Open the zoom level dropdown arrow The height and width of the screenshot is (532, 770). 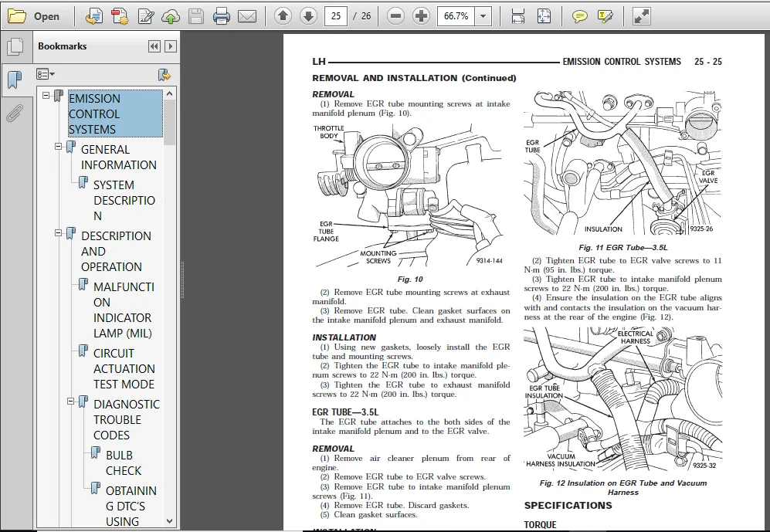(x=483, y=16)
